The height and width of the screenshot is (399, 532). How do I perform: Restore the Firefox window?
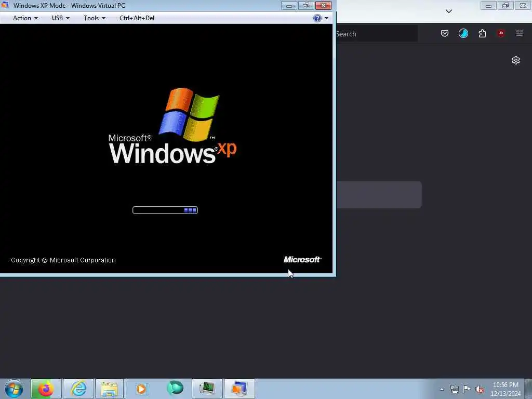[506, 5]
